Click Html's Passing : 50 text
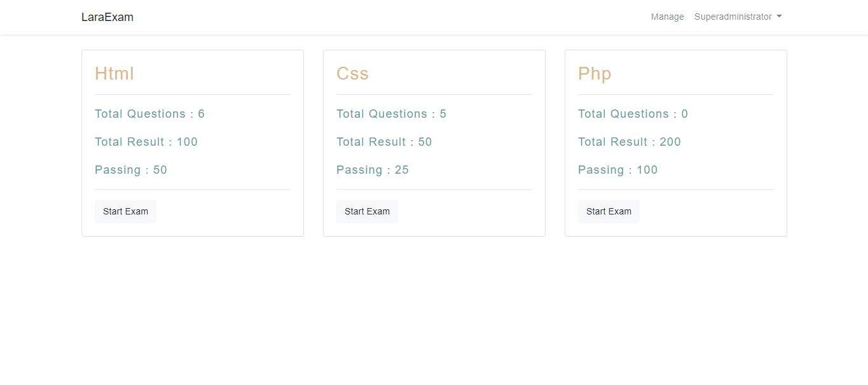 point(131,170)
